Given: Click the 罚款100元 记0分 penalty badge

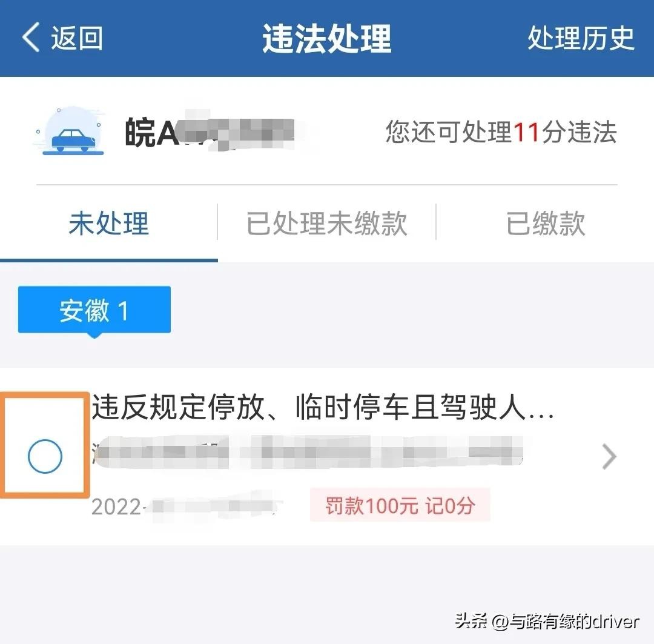Looking at the screenshot, I should tap(400, 505).
